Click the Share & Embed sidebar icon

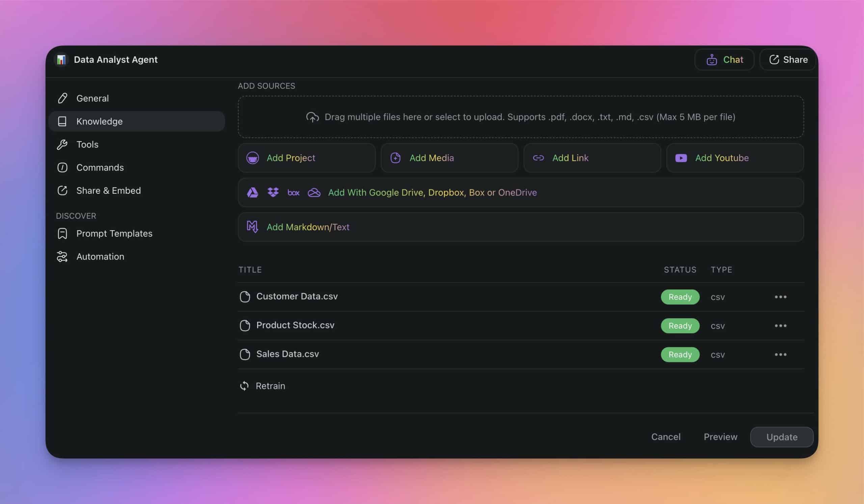(x=62, y=191)
